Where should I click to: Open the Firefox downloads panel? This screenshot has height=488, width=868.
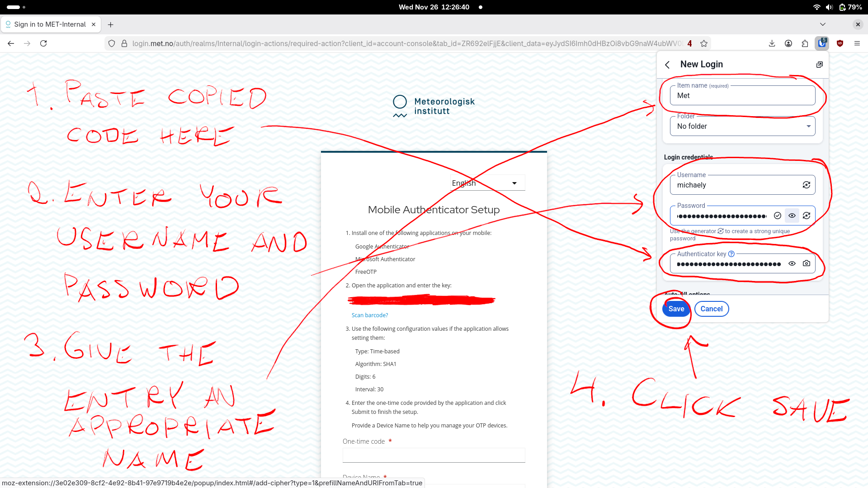[772, 43]
